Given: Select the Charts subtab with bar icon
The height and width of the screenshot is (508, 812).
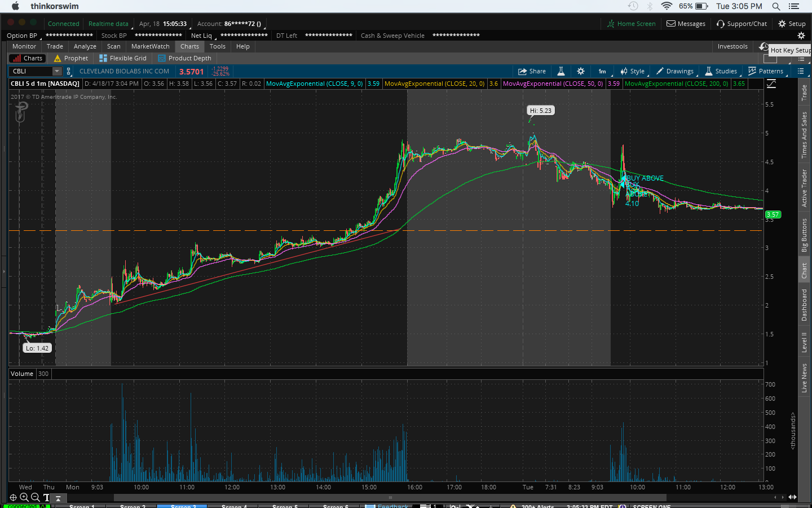Looking at the screenshot, I should pyautogui.click(x=28, y=58).
